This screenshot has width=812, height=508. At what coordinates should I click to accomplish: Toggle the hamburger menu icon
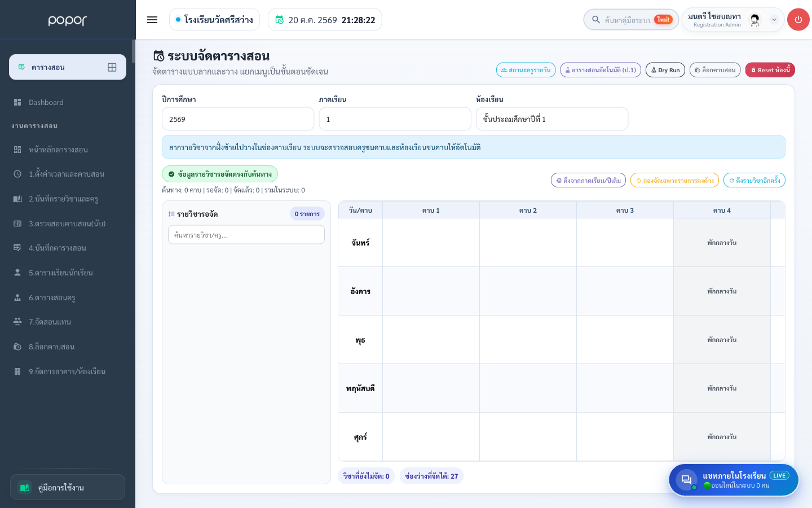click(152, 20)
